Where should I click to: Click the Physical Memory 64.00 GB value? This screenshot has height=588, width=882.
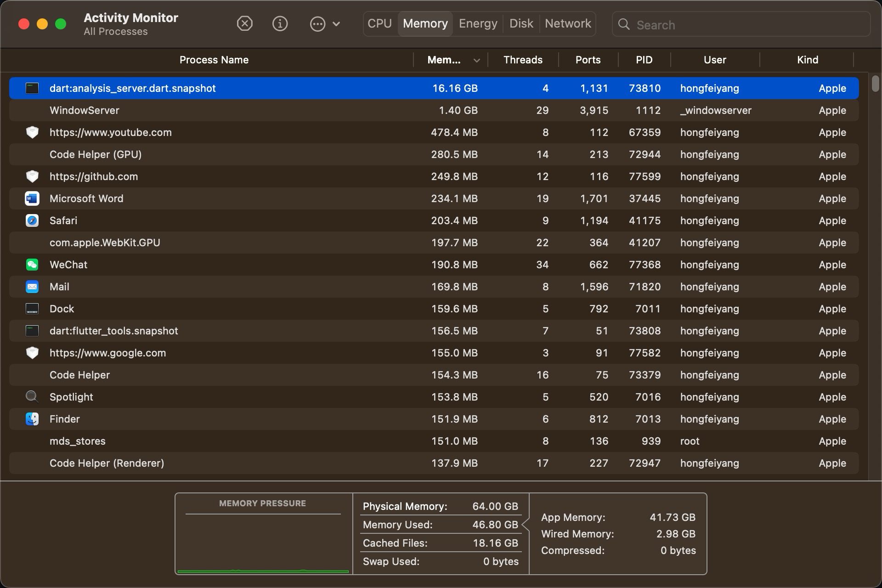(x=495, y=506)
